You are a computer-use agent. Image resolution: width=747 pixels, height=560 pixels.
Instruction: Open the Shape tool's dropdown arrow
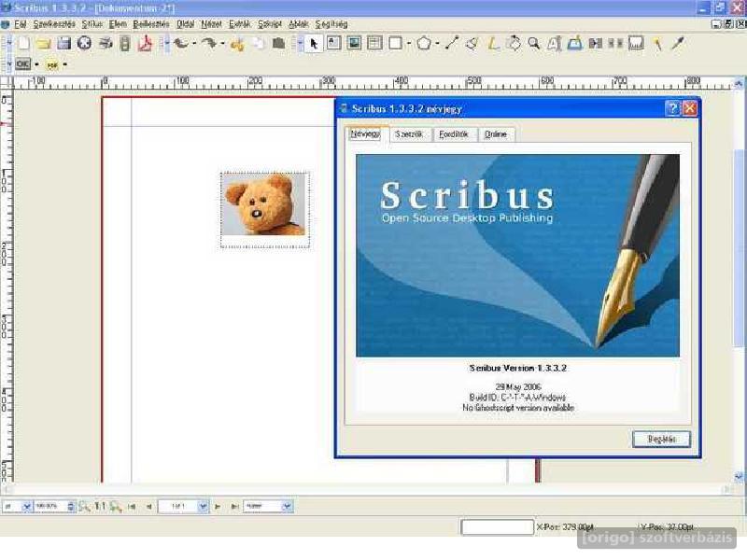409,44
